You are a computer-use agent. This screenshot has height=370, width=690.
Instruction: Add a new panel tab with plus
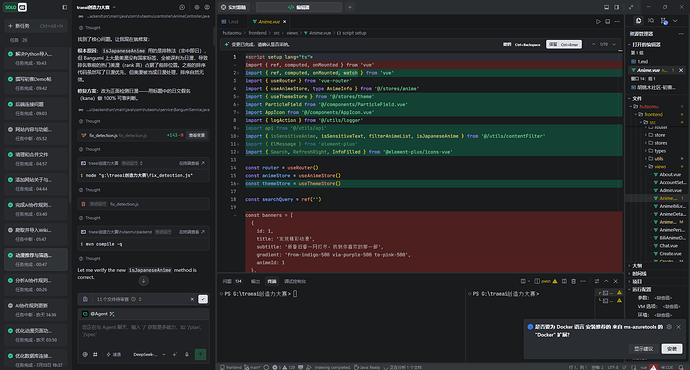coord(350,7)
